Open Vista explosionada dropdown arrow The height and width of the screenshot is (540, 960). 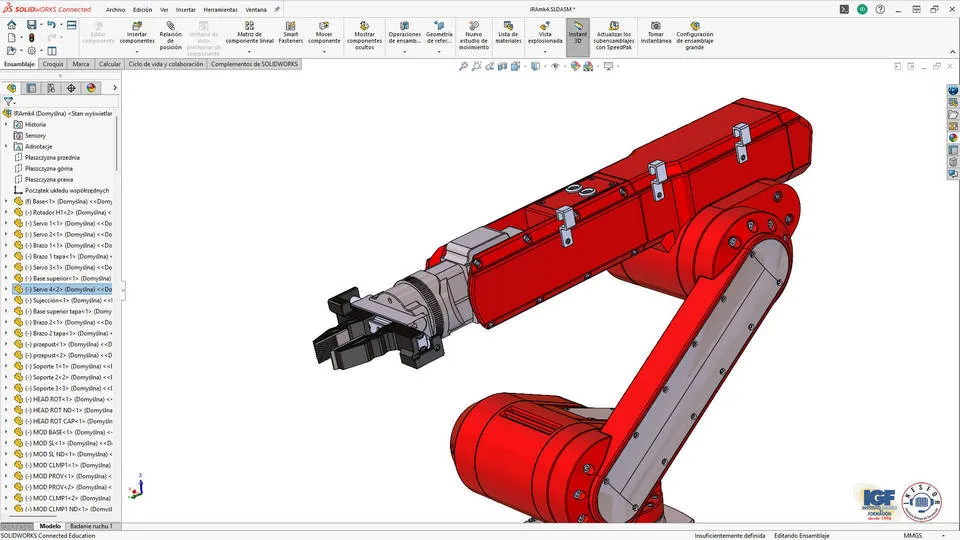pos(545,52)
